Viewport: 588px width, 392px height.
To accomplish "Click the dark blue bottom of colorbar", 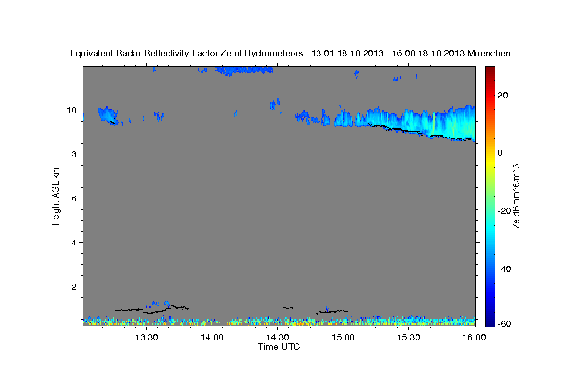I will pyautogui.click(x=490, y=318).
